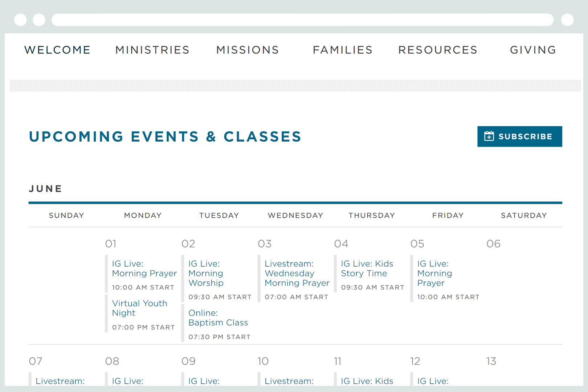The width and height of the screenshot is (588, 392).
Task: Open the Welcome menu item
Action: pyautogui.click(x=57, y=50)
